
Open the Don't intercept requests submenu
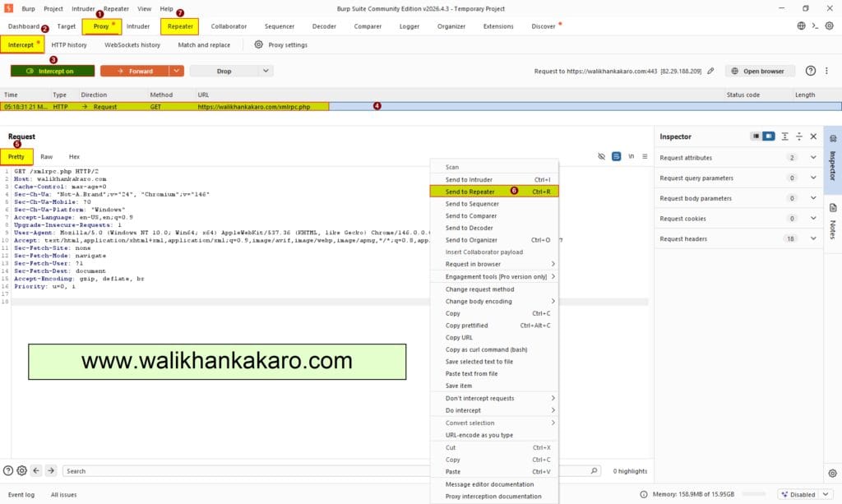tap(494, 398)
